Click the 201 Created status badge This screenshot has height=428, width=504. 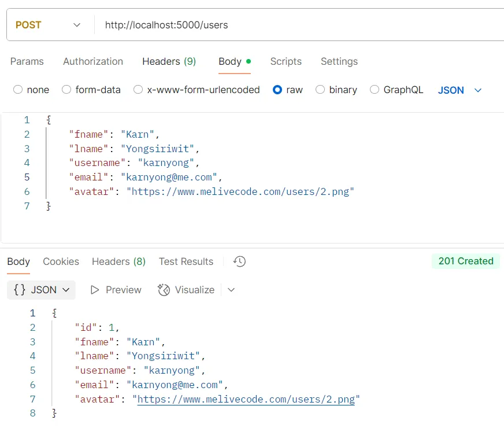click(465, 261)
